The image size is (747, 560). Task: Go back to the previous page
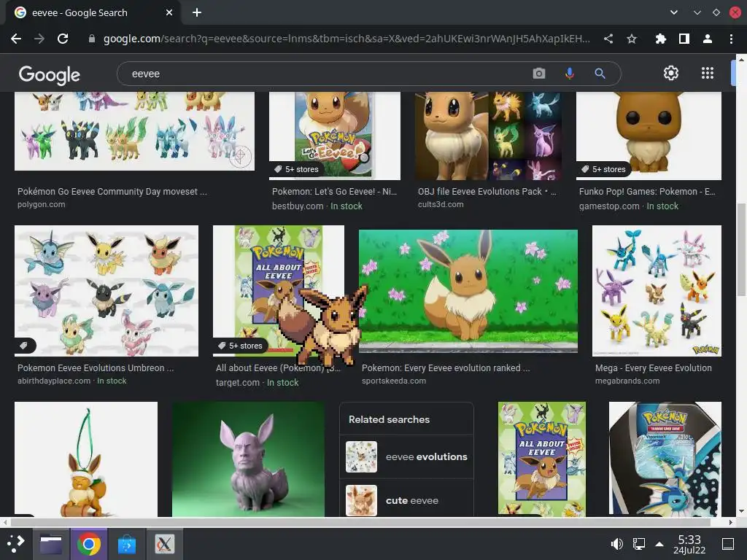tap(16, 39)
